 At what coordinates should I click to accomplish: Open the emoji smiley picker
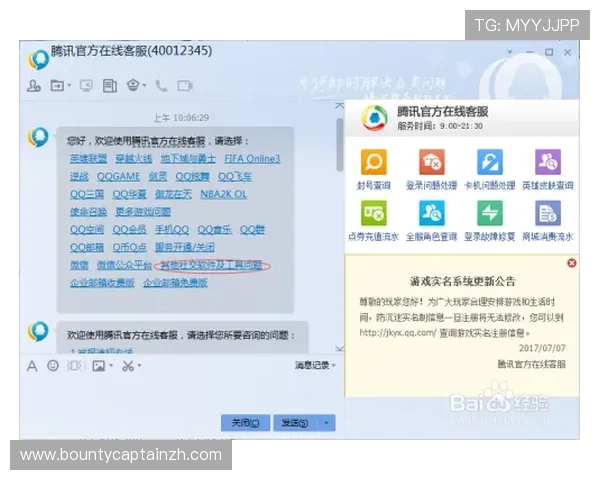[x=53, y=366]
